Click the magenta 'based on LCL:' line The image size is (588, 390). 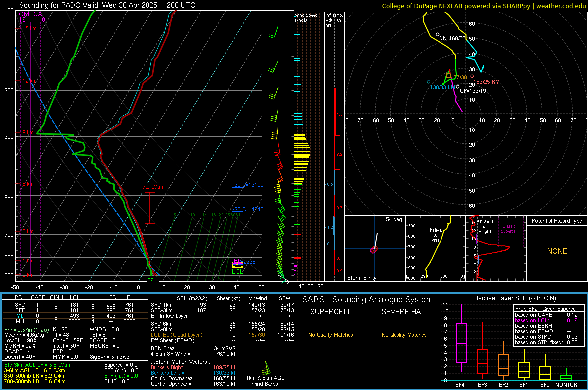pos(546,320)
